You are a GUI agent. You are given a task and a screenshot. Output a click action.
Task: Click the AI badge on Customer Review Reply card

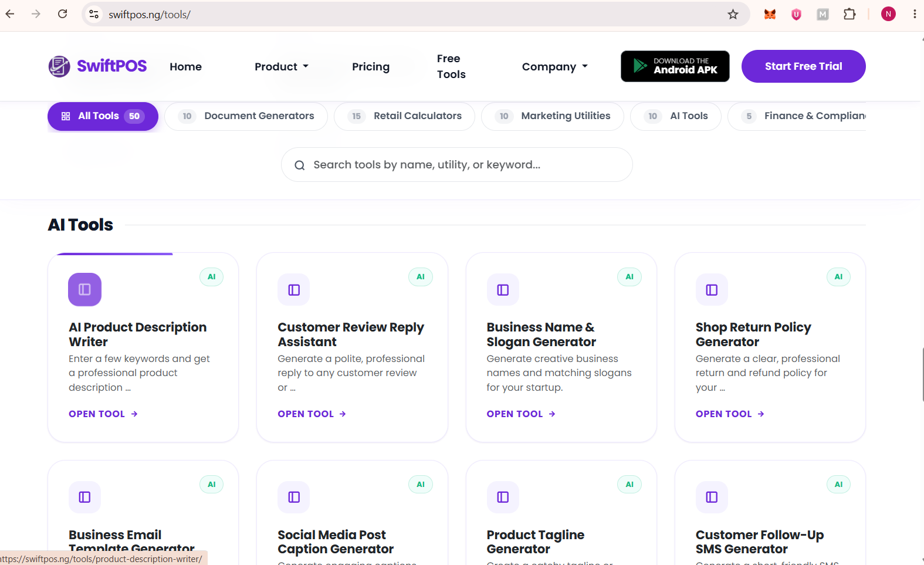coord(421,277)
